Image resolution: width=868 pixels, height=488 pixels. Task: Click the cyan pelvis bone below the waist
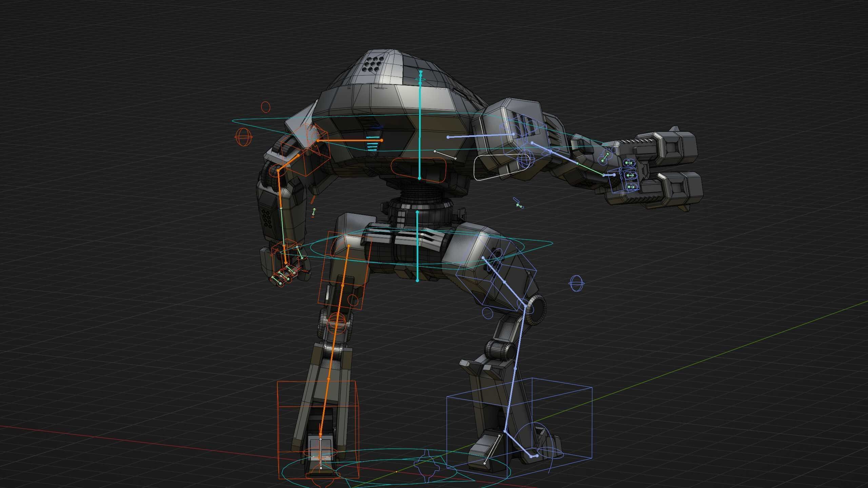click(417, 246)
